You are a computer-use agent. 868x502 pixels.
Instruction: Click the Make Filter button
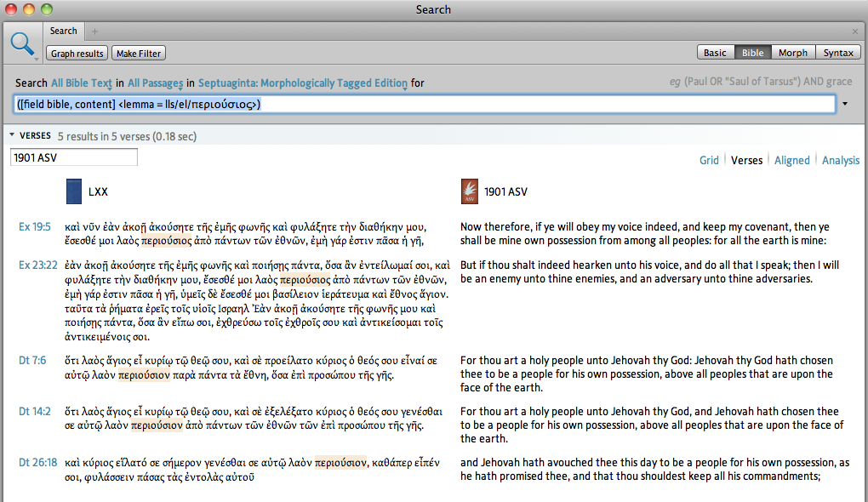pos(139,53)
